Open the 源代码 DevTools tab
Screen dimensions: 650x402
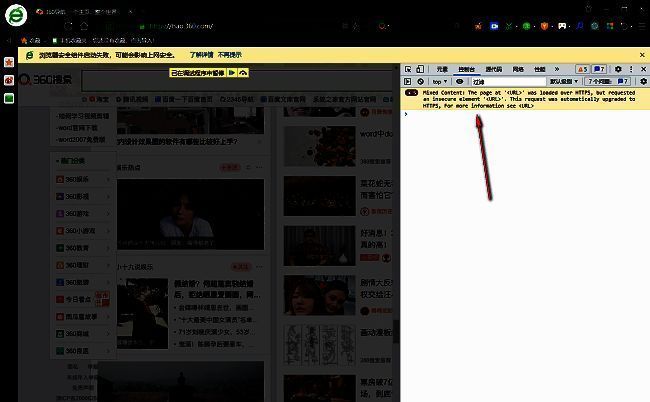click(493, 69)
